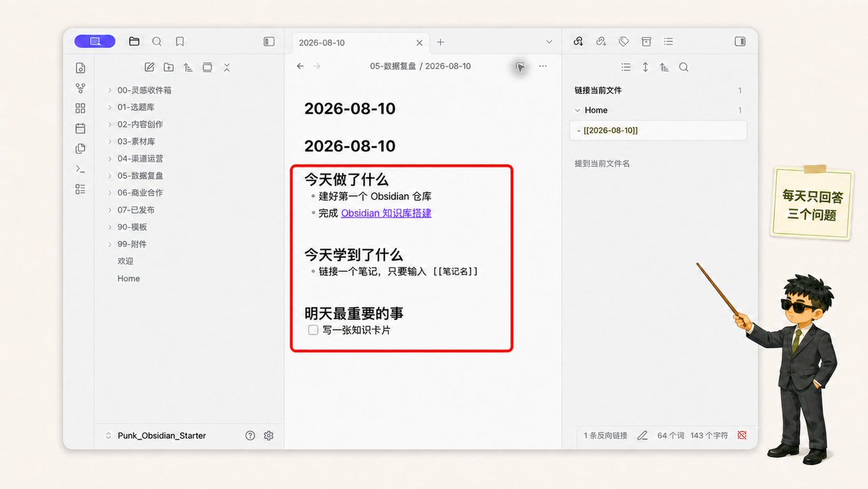Toggle the right sidebar collapse button

(740, 41)
